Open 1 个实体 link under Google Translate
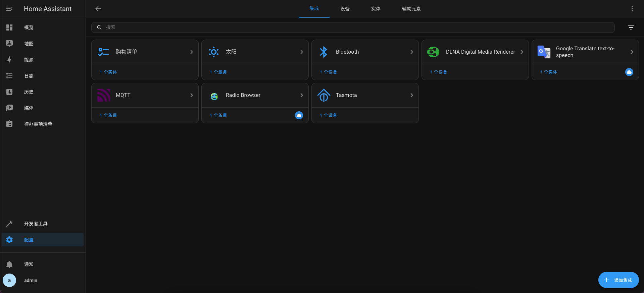644x293 pixels. 548,72
